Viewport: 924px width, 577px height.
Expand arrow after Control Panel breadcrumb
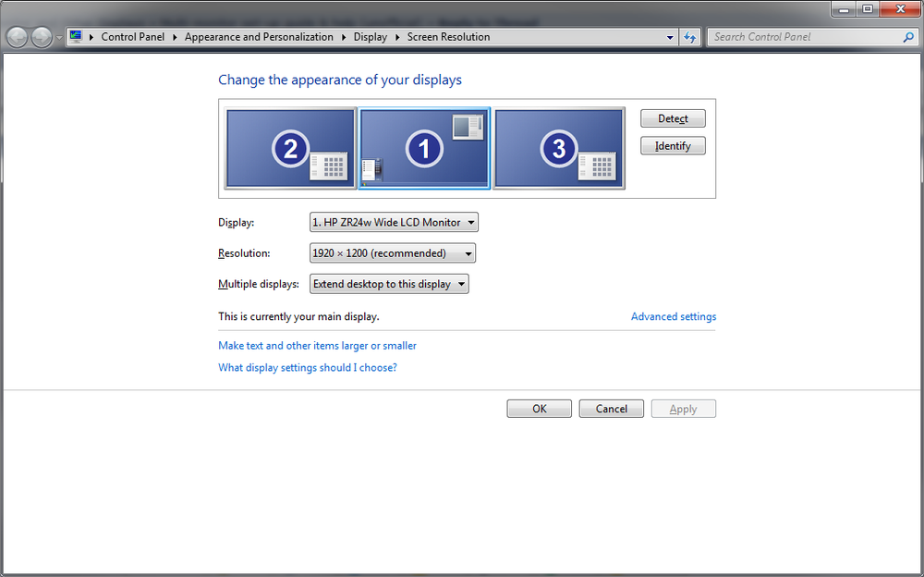[x=175, y=37]
